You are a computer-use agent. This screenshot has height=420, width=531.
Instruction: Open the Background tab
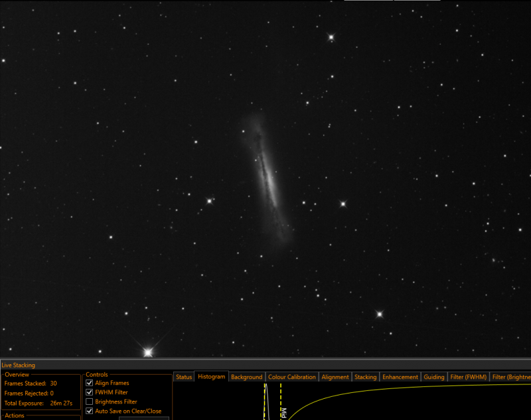(x=246, y=377)
